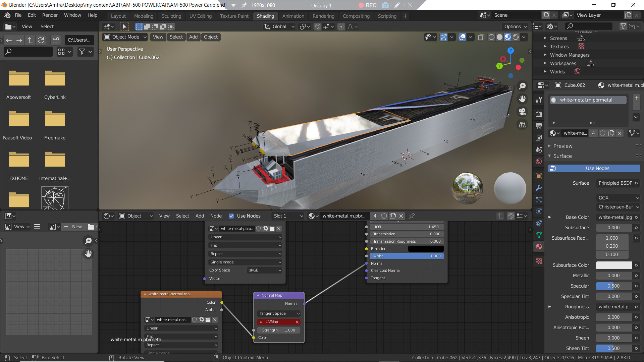Open the Global transform orientation dropdown
Image resolution: width=644 pixels, height=362 pixels.
[x=279, y=26]
